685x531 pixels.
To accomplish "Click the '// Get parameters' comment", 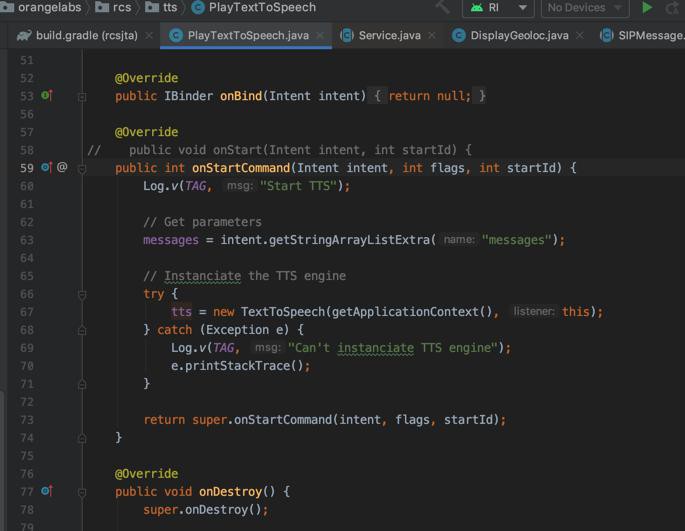I will (202, 222).
